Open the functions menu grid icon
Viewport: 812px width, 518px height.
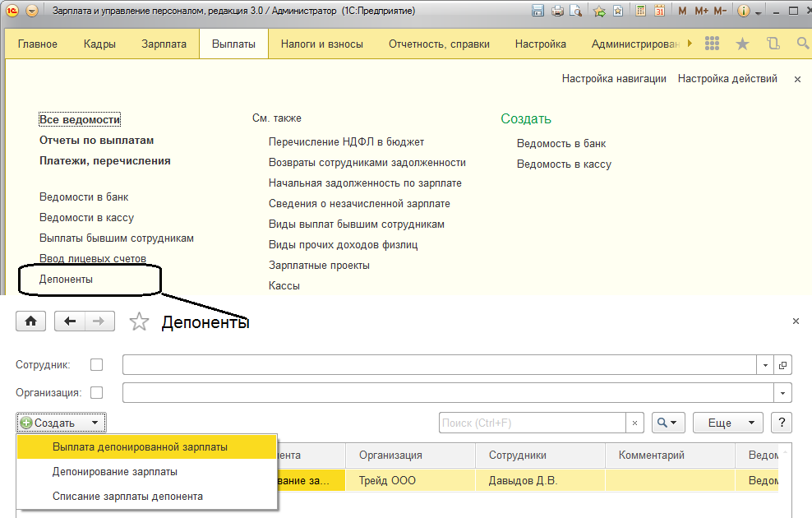coord(713,44)
